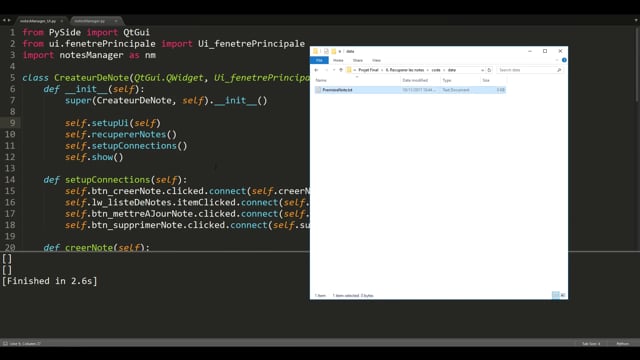Viewport: 640px width, 360px height.
Task: Toggle Sublime side bar via status icon
Action: [5, 344]
